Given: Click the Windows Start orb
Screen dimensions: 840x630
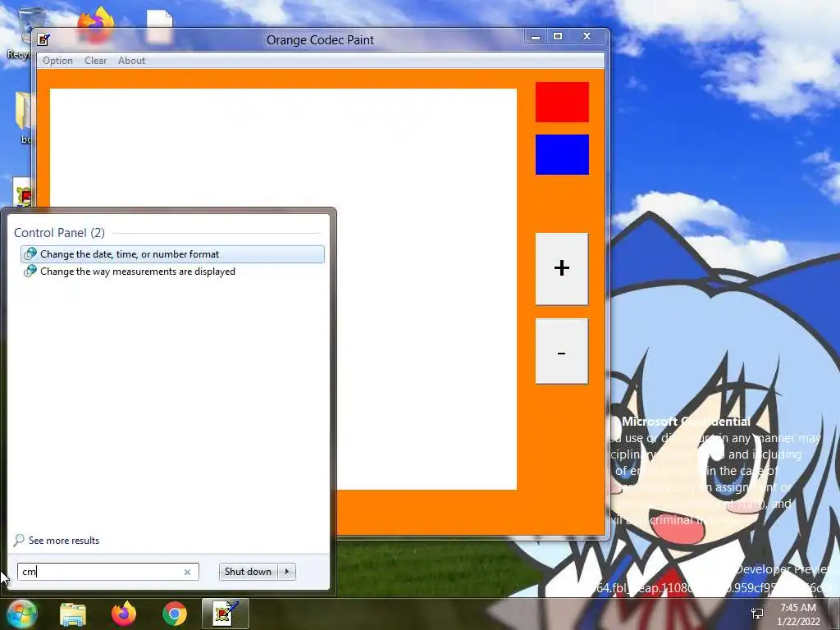Looking at the screenshot, I should point(21,614).
